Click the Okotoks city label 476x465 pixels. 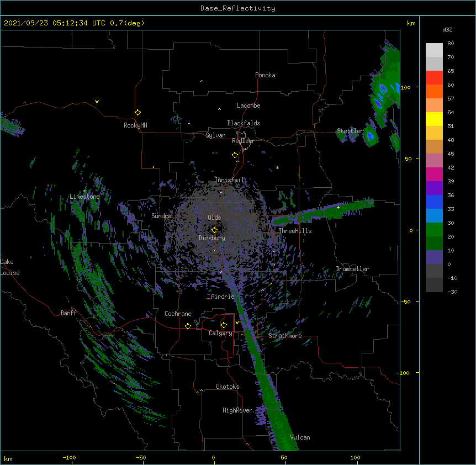pyautogui.click(x=228, y=387)
